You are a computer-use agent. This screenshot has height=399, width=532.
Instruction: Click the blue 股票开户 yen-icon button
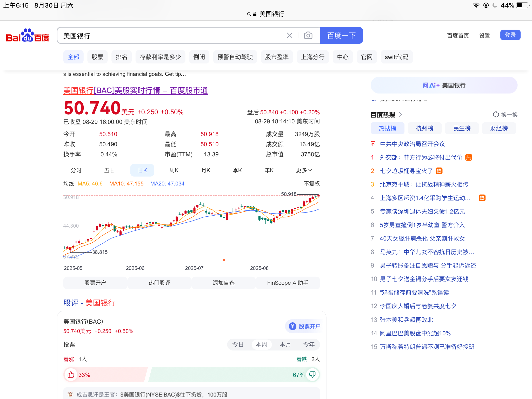pos(304,326)
